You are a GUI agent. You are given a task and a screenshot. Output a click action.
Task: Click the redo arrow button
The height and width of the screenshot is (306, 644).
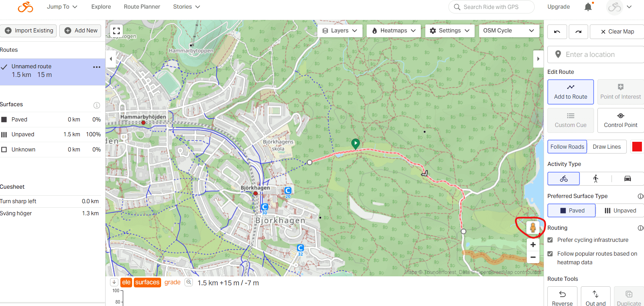click(x=578, y=32)
